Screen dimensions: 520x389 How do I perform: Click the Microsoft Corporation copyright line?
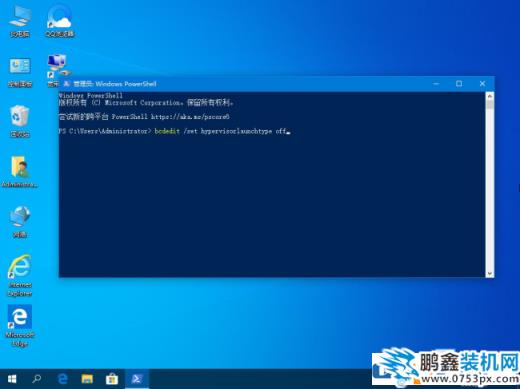click(x=146, y=103)
